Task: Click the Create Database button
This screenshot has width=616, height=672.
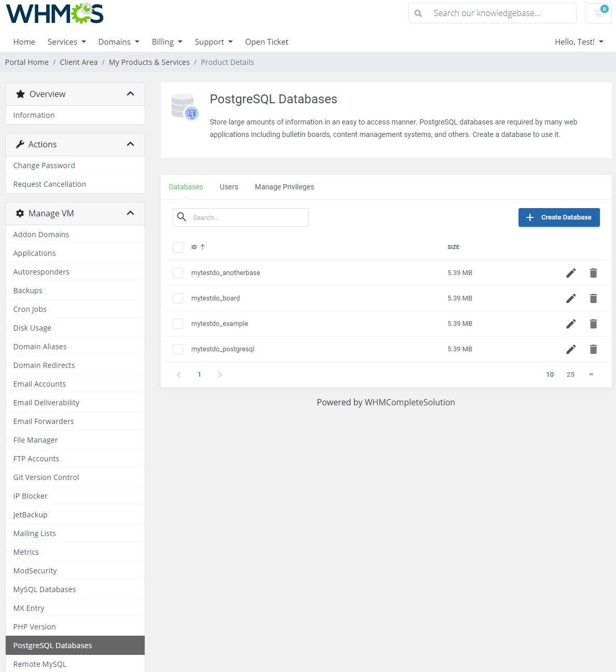Action: (x=559, y=217)
